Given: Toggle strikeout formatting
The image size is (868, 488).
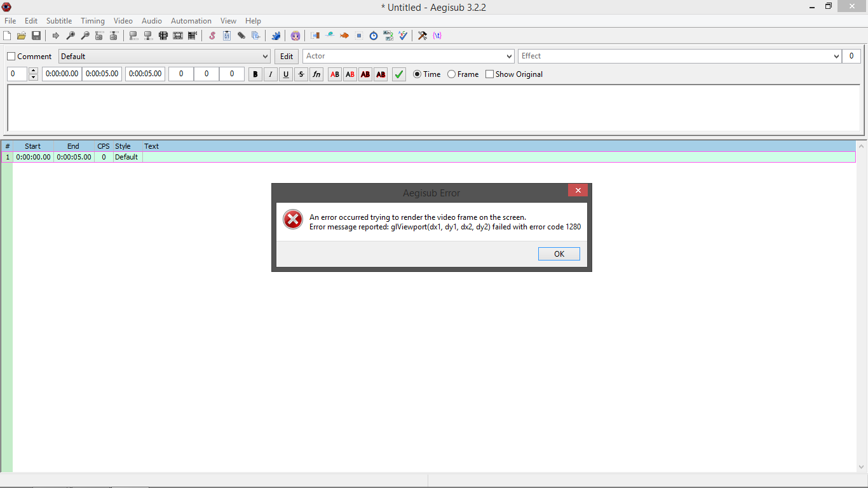Looking at the screenshot, I should (301, 74).
